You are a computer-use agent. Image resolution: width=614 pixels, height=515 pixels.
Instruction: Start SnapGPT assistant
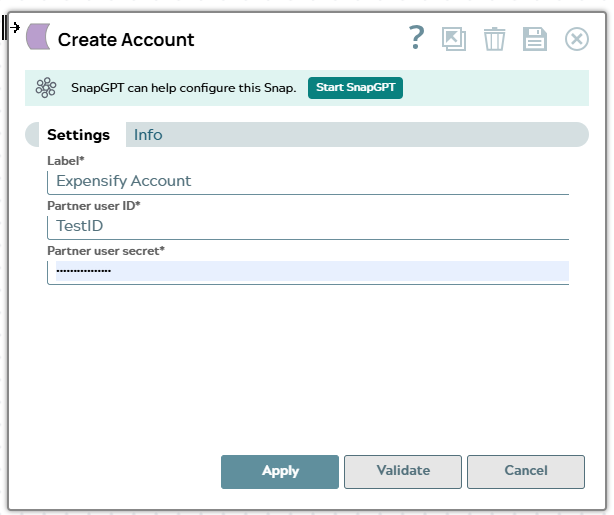[x=355, y=88]
